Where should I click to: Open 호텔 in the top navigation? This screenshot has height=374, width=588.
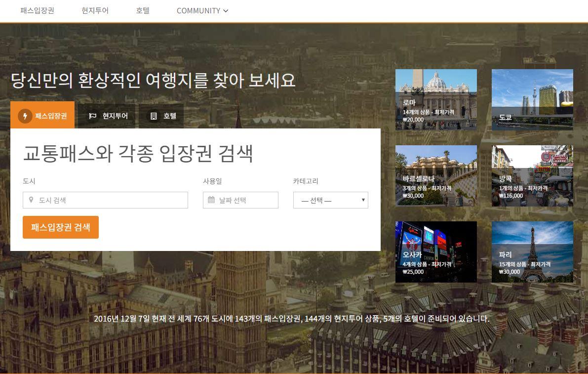coord(143,10)
